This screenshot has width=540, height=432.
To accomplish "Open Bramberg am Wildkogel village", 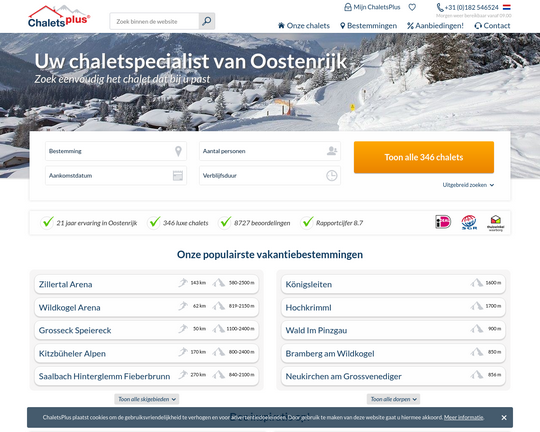I will (393, 353).
